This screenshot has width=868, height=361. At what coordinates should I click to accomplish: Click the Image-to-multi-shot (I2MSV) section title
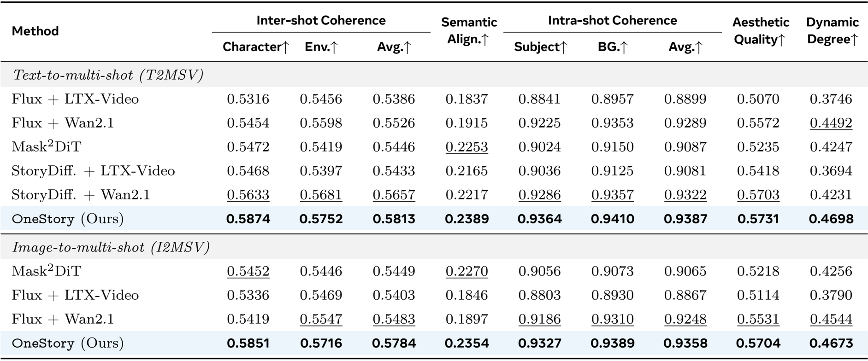click(111, 248)
